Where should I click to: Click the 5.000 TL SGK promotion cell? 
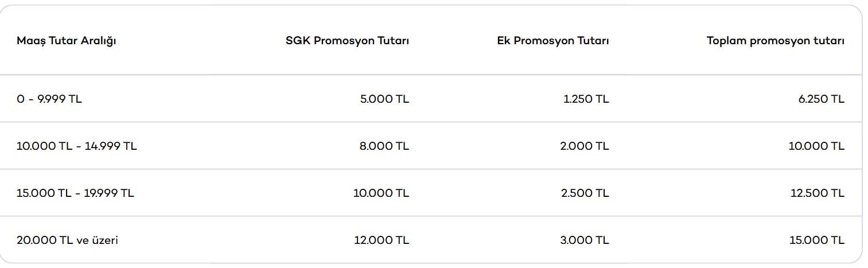tap(385, 99)
